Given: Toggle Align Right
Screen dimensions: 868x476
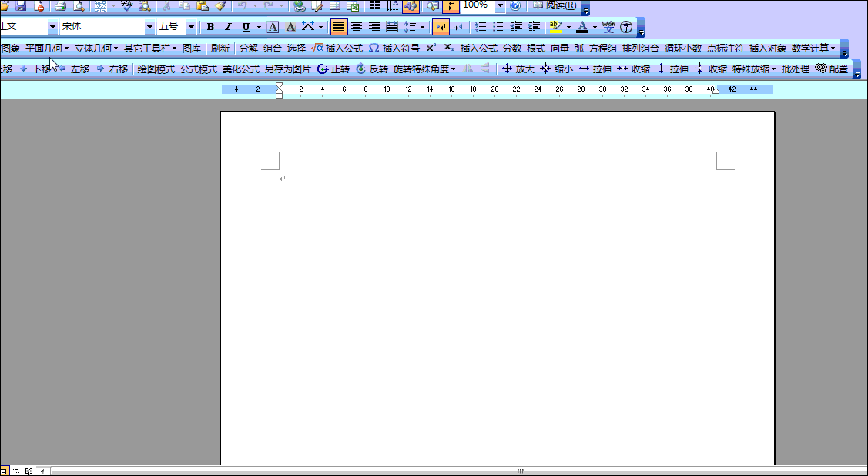Looking at the screenshot, I should tap(374, 26).
